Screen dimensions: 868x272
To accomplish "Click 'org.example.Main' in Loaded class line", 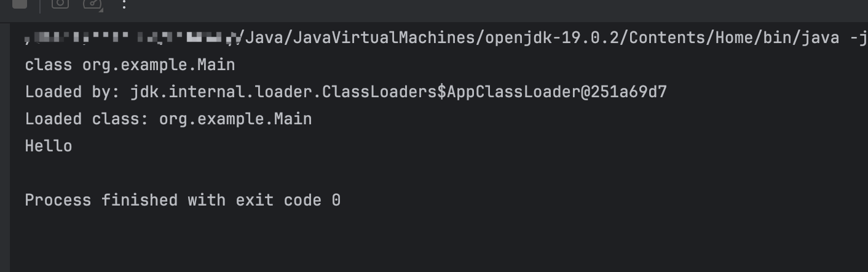I will [235, 119].
